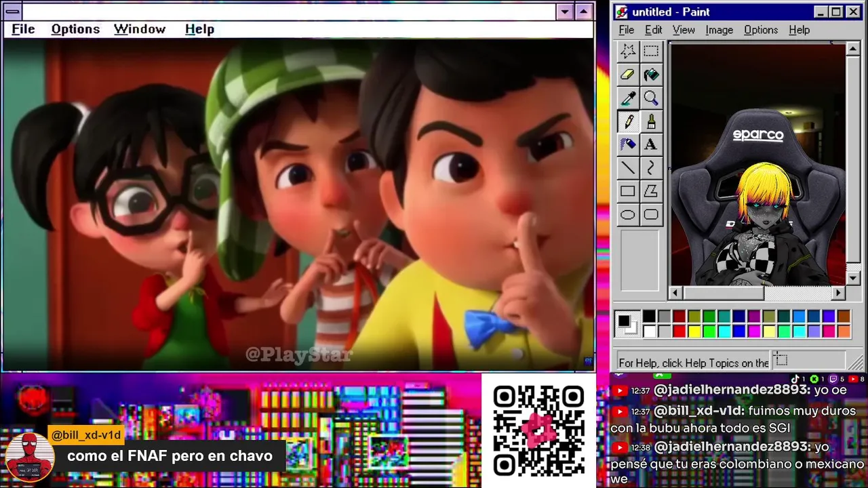Select the dark red palette swatch
Viewport: 868px width, 488px height.
(x=679, y=317)
